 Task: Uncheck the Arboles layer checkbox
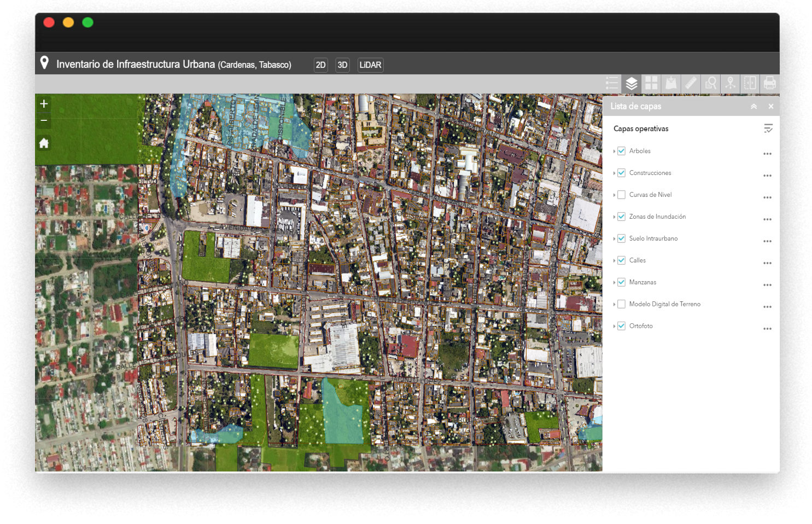click(621, 151)
